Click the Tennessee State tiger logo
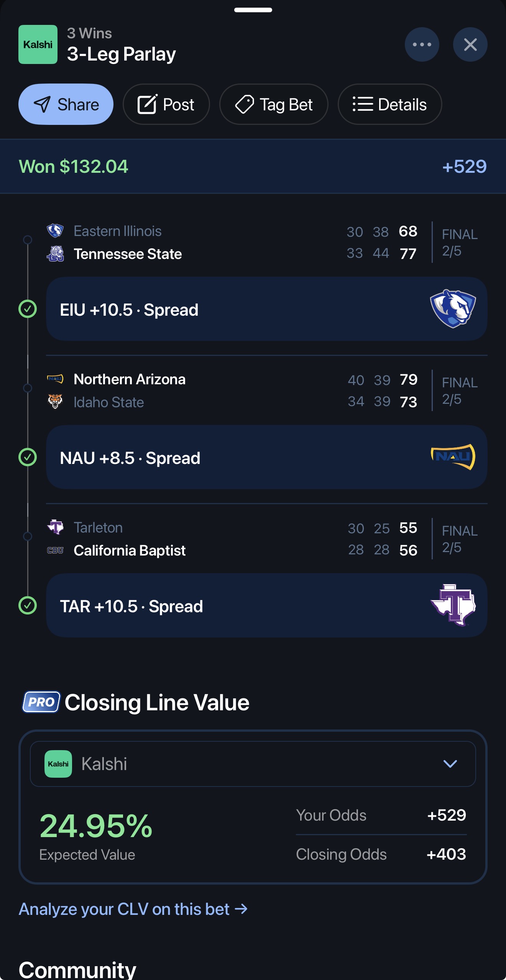 pos(56,254)
